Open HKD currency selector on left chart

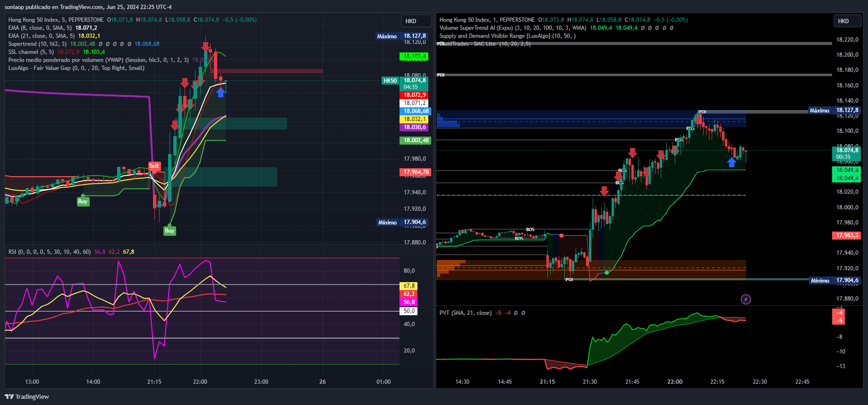(416, 21)
